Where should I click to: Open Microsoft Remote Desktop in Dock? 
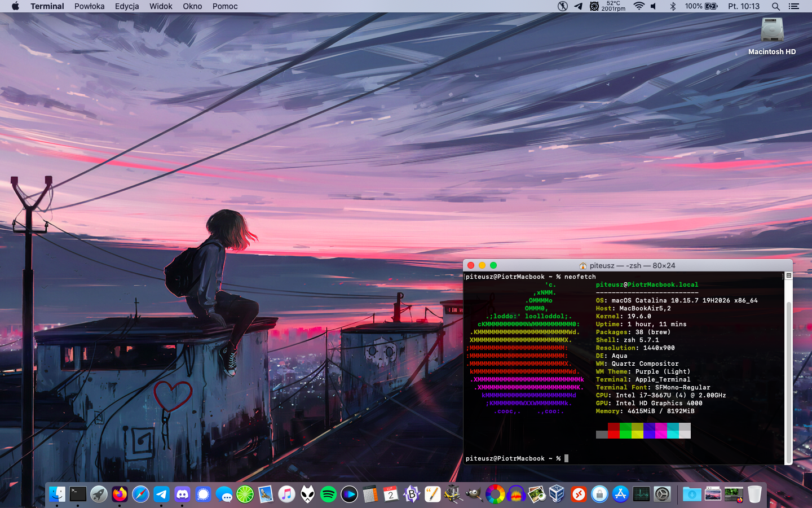coord(579,494)
